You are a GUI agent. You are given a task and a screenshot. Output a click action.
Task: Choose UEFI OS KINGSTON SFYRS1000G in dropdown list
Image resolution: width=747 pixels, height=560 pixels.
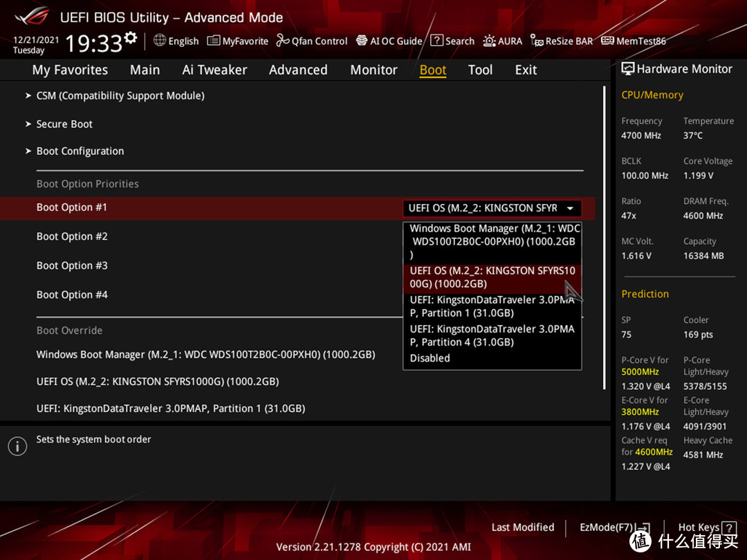pos(492,277)
